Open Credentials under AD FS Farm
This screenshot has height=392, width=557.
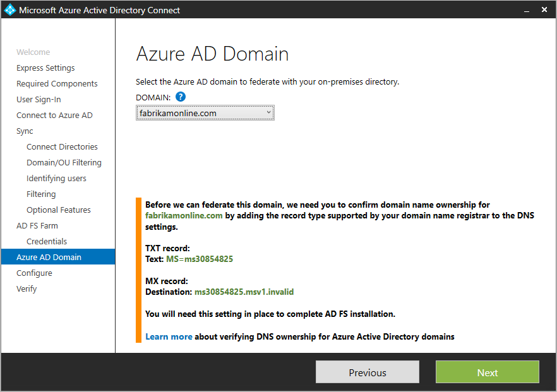coord(47,241)
